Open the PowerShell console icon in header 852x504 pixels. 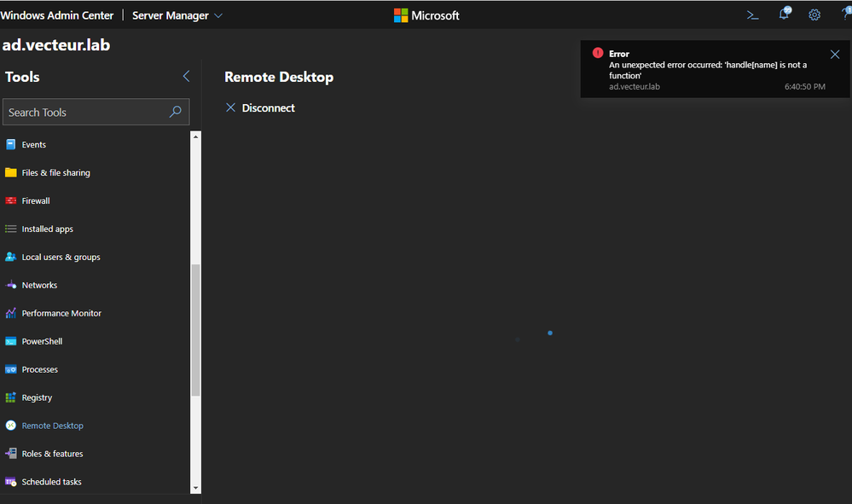[752, 15]
